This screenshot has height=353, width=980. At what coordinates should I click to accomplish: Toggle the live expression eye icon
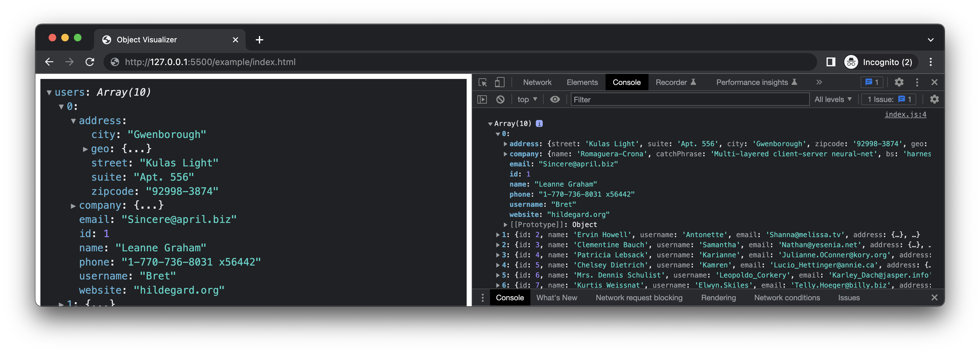(x=555, y=99)
